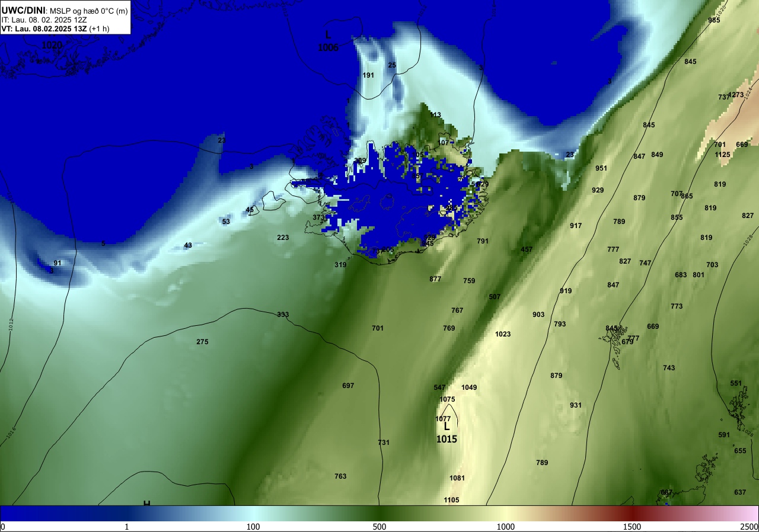The height and width of the screenshot is (532, 759).
Task: Click the 1049 height value
Action: coord(469,387)
